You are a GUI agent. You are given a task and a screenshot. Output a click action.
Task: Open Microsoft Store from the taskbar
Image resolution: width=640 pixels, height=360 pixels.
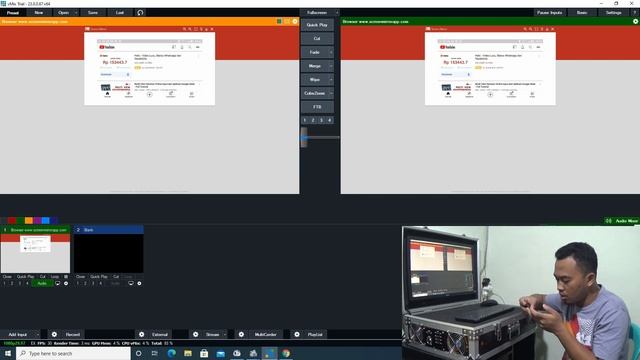204,353
